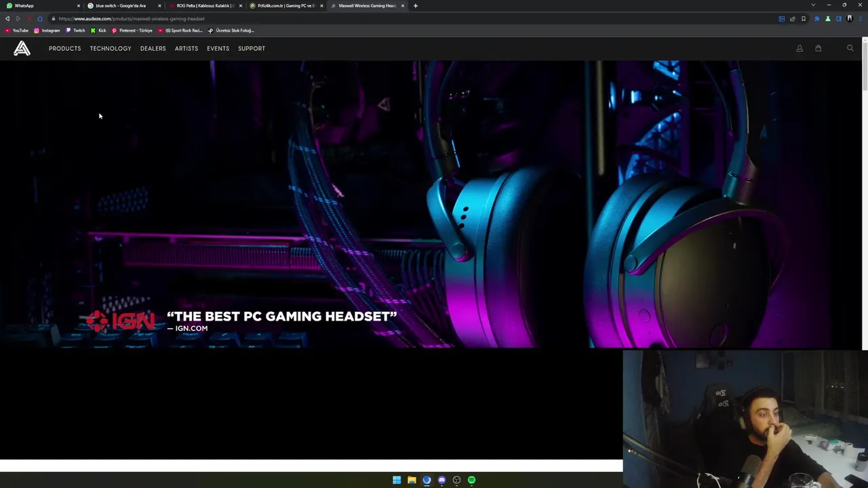Expand the tab search dropdown arrow

(x=813, y=5)
